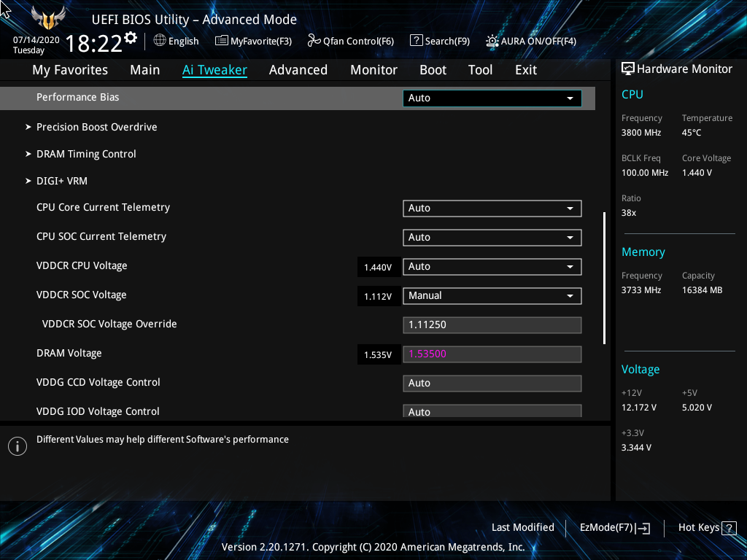This screenshot has width=747, height=560.
Task: Select the Performance Bias row label
Action: tap(77, 97)
